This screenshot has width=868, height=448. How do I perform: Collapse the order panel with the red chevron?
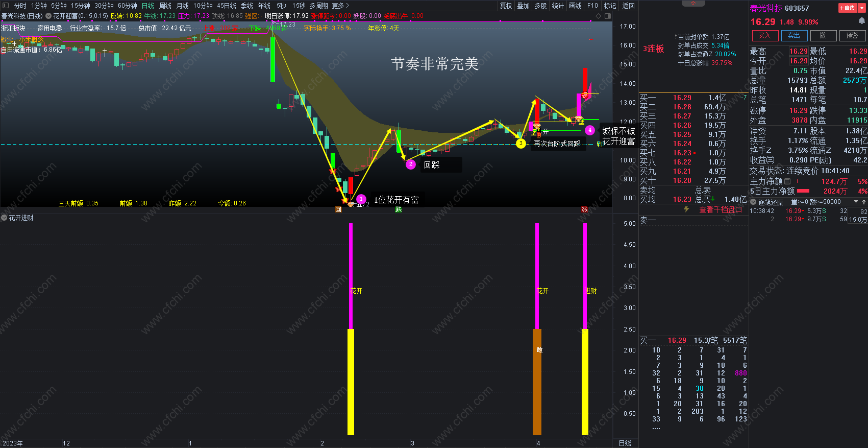point(693,4)
